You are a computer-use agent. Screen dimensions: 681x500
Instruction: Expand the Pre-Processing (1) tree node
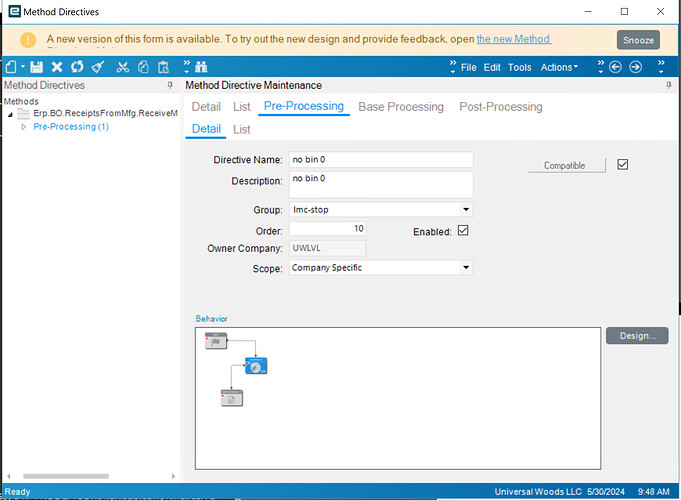coord(24,127)
